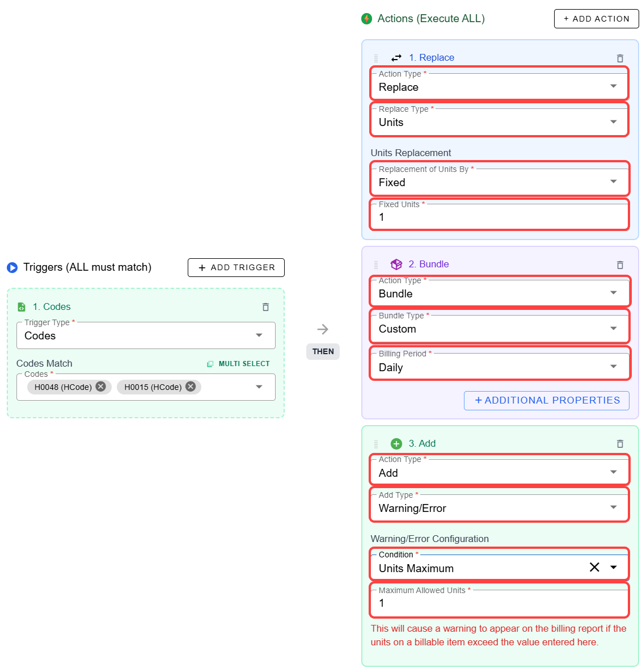This screenshot has width=642, height=672.
Task: Delete the Add action using trash icon
Action: [620, 444]
